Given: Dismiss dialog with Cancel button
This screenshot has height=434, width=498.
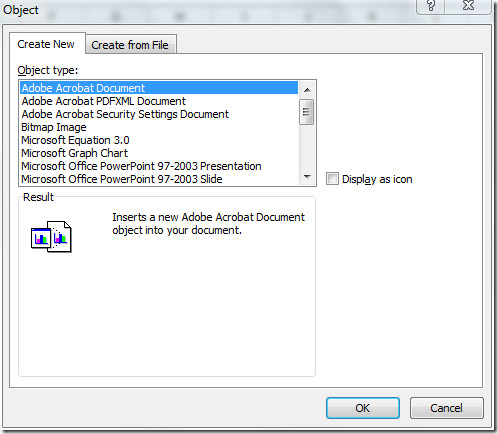Looking at the screenshot, I should [446, 408].
